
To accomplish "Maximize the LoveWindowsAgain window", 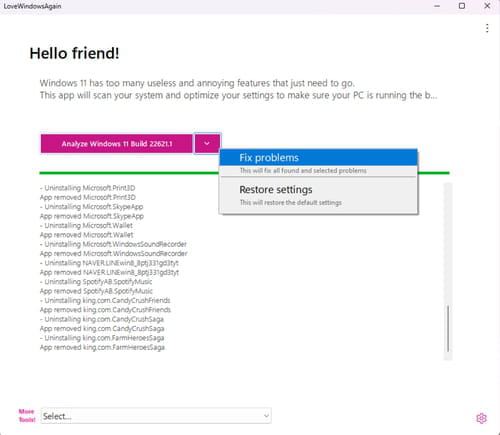I will pyautogui.click(x=462, y=6).
